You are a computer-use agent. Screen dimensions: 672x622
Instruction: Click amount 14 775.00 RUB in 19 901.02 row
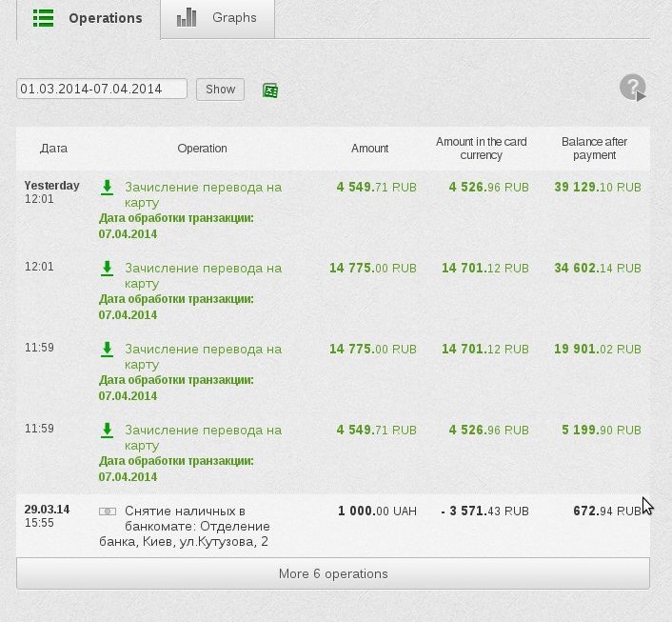click(373, 349)
